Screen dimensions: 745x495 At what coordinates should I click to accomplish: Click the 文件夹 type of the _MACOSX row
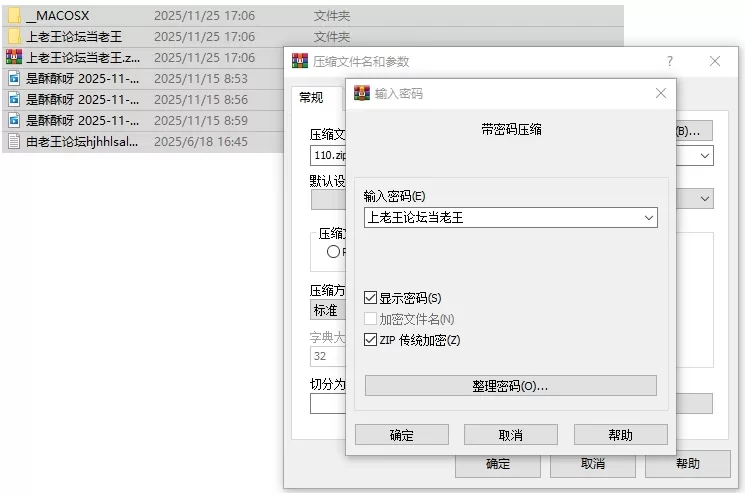point(332,16)
